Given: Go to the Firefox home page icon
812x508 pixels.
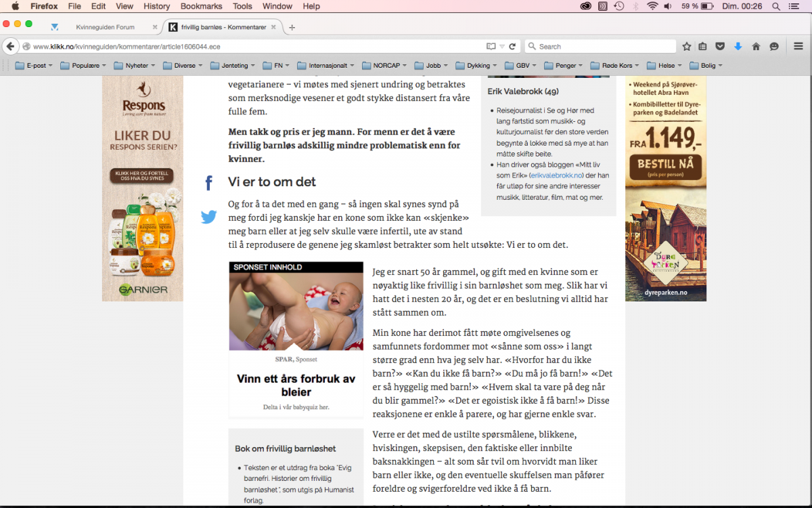Looking at the screenshot, I should [x=756, y=46].
